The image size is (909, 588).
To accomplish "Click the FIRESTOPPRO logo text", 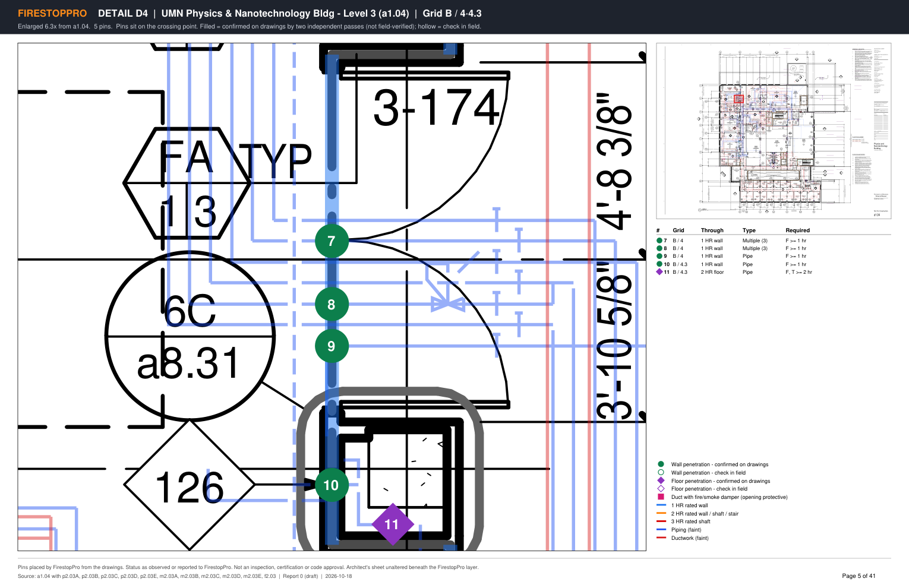I will click(x=52, y=13).
